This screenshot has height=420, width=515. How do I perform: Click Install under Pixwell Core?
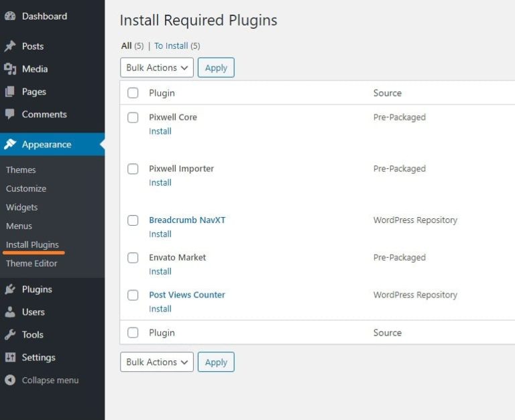(160, 131)
